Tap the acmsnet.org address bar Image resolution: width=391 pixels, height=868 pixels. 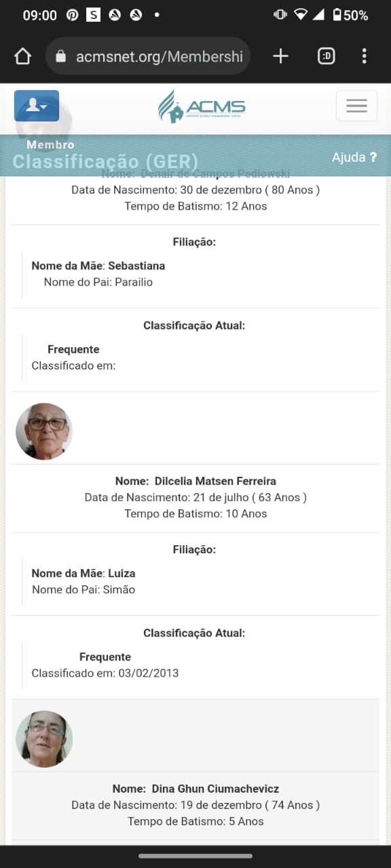pyautogui.click(x=148, y=56)
